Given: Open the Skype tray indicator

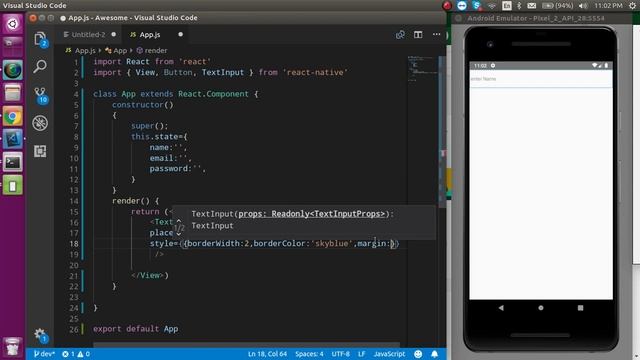Looking at the screenshot, I should [476, 5].
